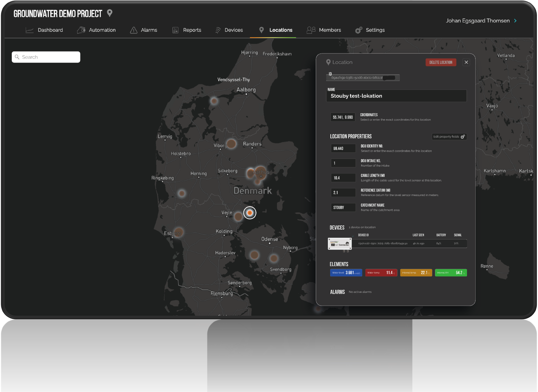Edit Catchment Name value STOUBY

(x=343, y=208)
